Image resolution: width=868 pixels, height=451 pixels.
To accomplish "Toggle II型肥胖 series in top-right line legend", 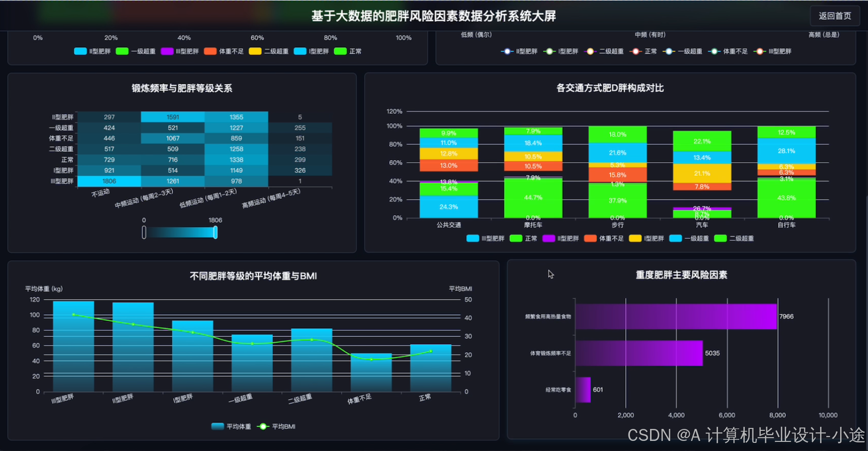I will (519, 51).
